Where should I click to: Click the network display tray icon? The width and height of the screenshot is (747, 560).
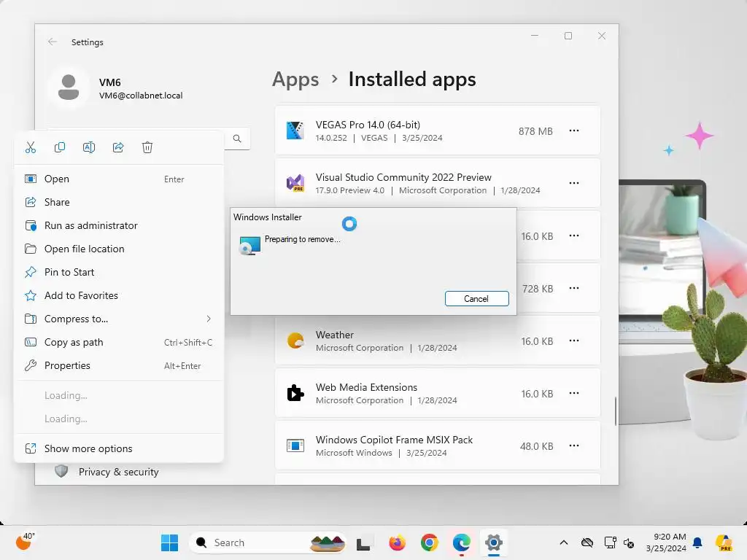[x=610, y=542]
